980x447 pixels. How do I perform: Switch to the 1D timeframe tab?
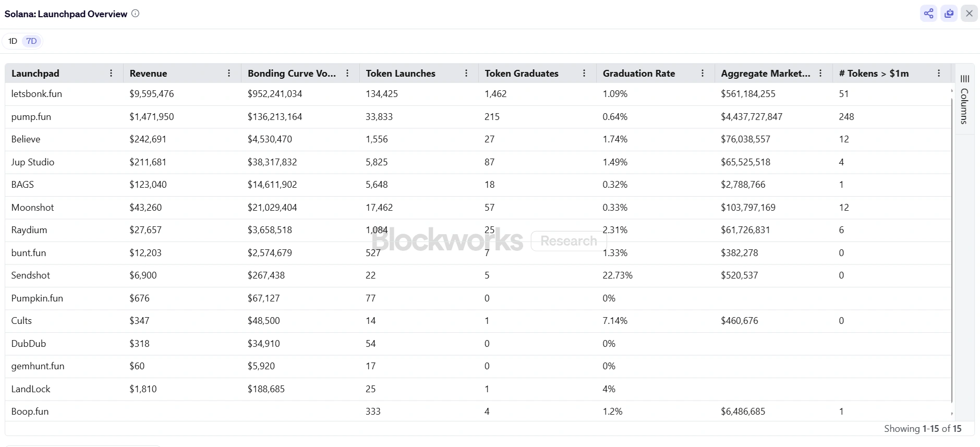point(12,41)
